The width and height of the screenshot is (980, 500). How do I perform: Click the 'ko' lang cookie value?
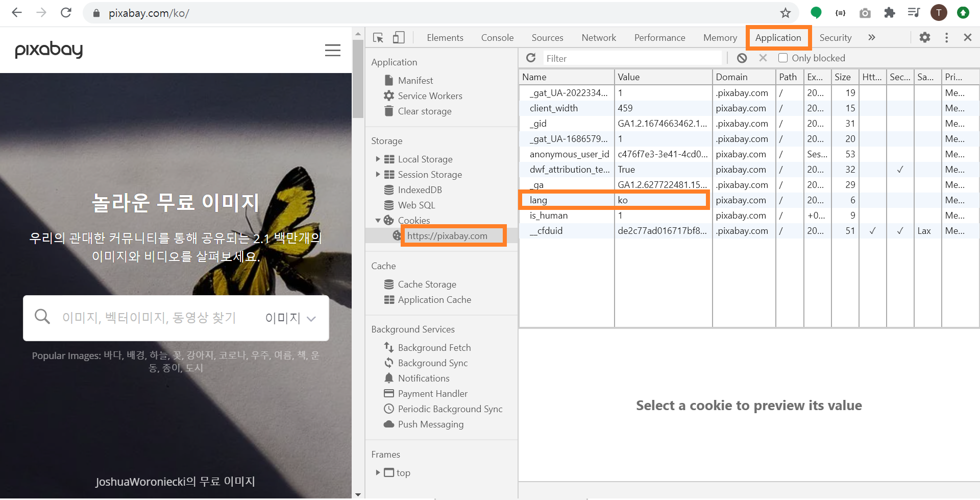622,200
